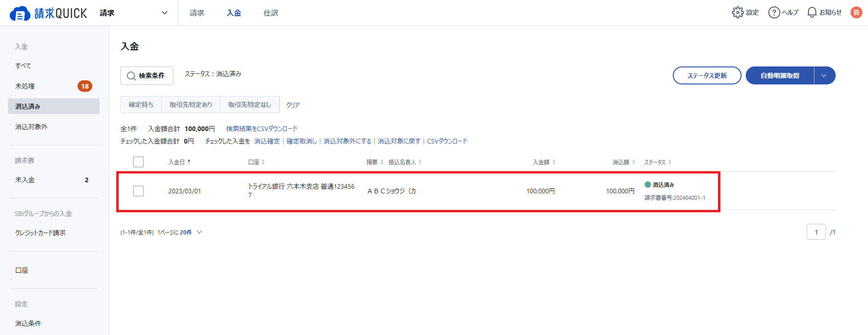Click the 消込対象外にする link
Screen dimensions: 868x335
[x=347, y=141]
